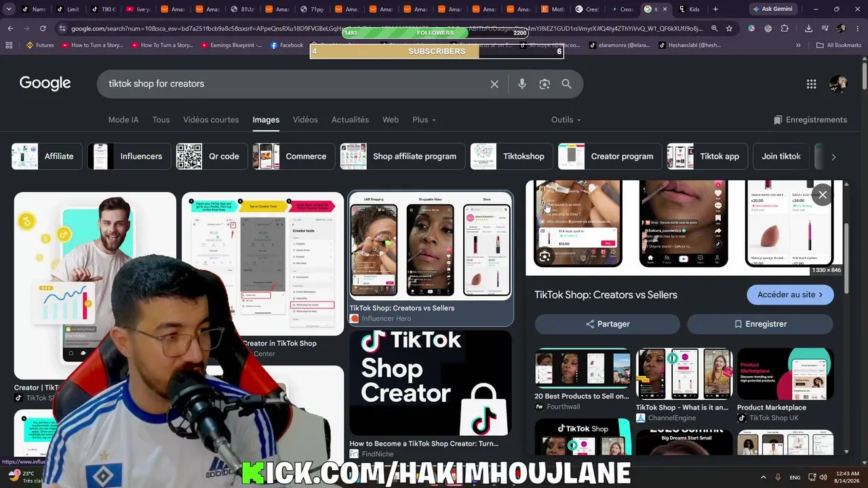Filter images by the Commerce chip
This screenshot has height=488, width=868.
pos(294,157)
